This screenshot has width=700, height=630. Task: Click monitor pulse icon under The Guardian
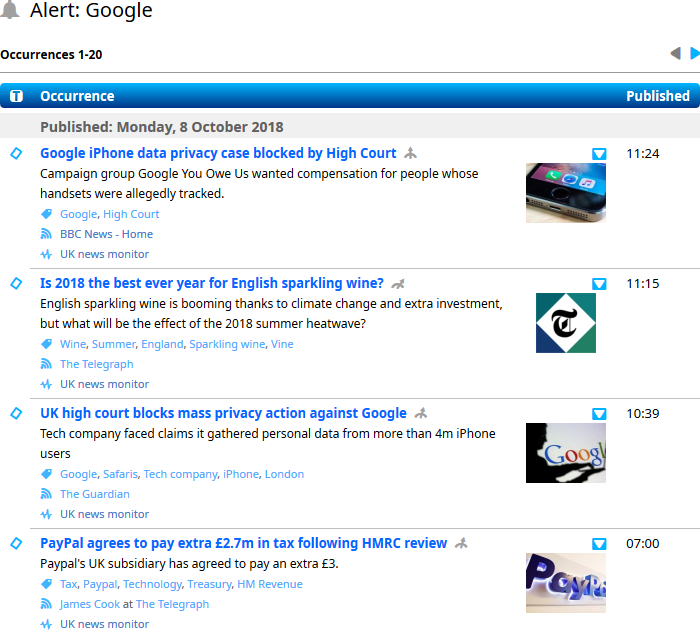pos(46,514)
